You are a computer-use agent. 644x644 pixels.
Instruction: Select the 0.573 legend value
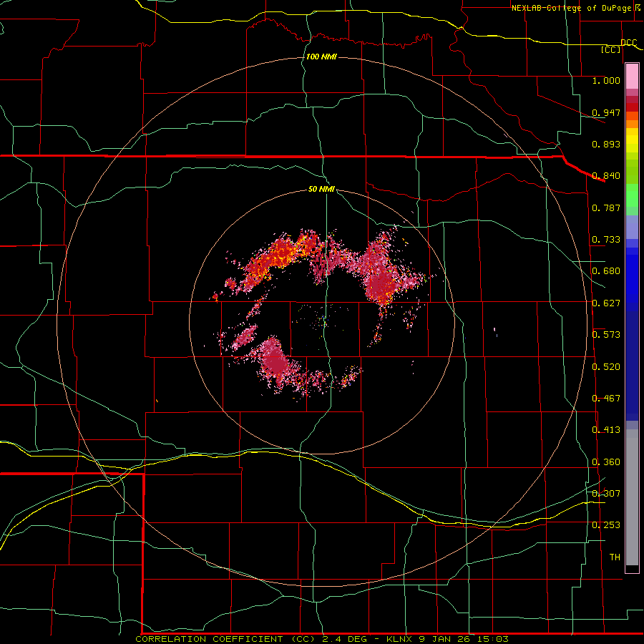606,335
